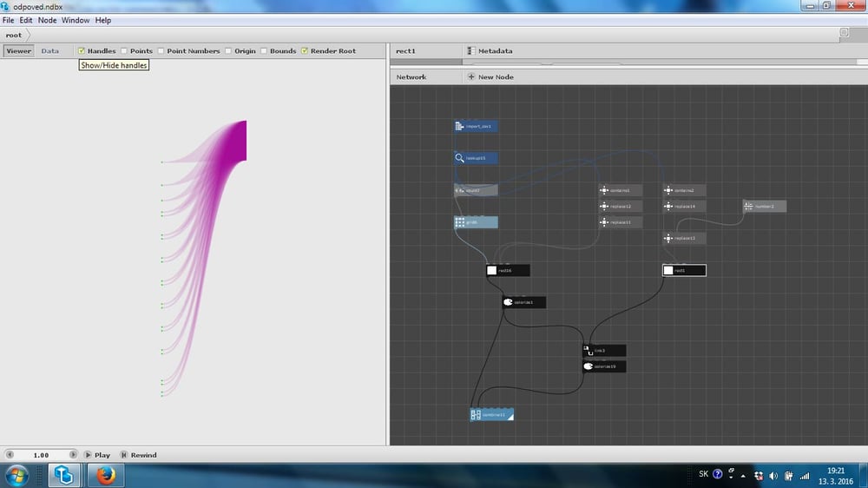This screenshot has width=868, height=488.
Task: Open Windows Start menu
Action: (x=17, y=476)
